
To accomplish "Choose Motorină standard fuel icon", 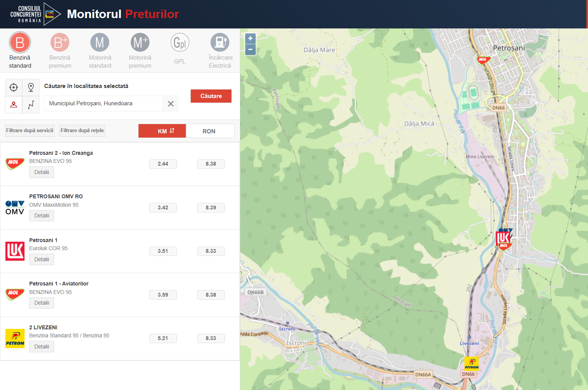I will pyautogui.click(x=100, y=43).
